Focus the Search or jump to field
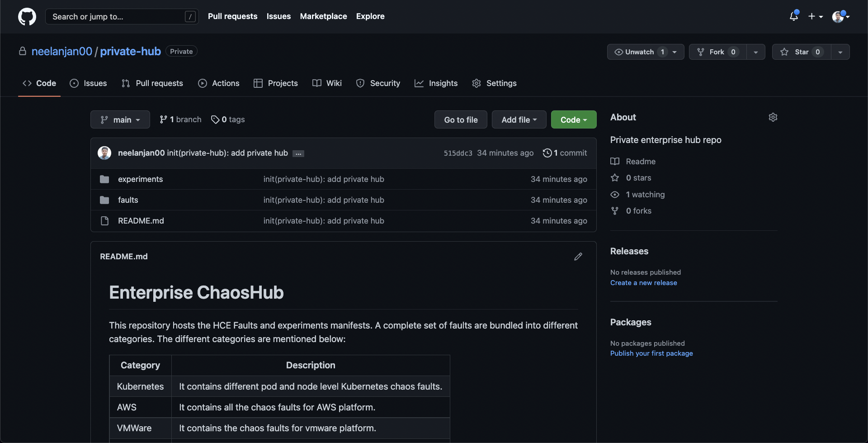This screenshot has height=443, width=868. click(122, 17)
